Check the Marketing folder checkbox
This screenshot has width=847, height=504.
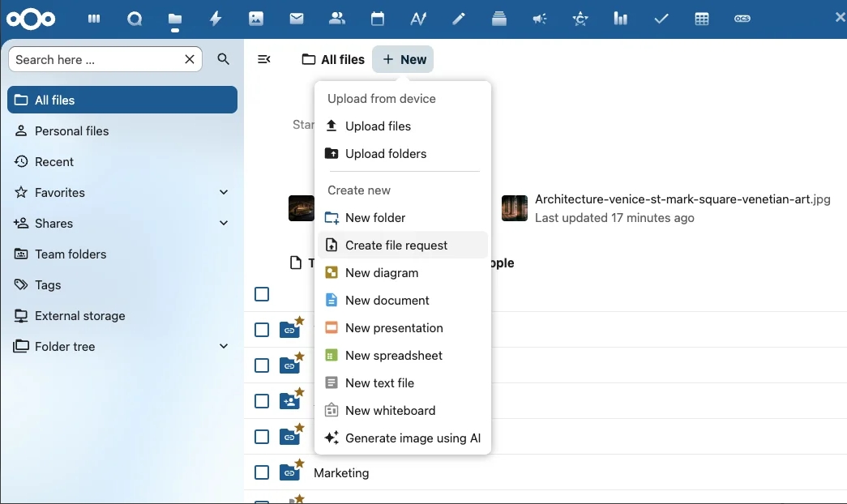pyautogui.click(x=262, y=472)
